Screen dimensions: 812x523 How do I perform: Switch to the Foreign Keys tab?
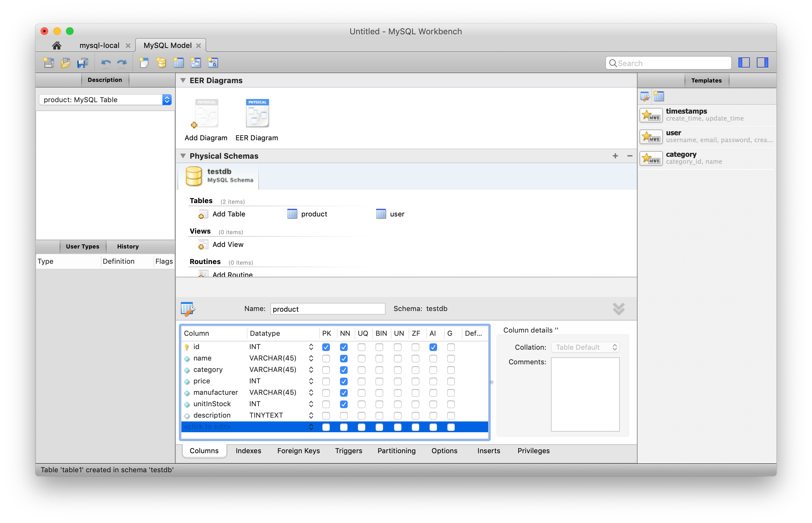coord(298,451)
